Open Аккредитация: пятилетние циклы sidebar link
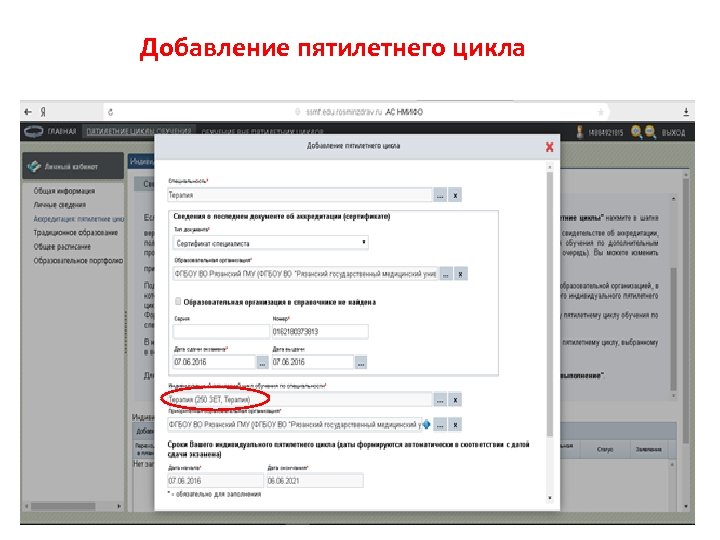The image size is (720, 540). pos(79,219)
